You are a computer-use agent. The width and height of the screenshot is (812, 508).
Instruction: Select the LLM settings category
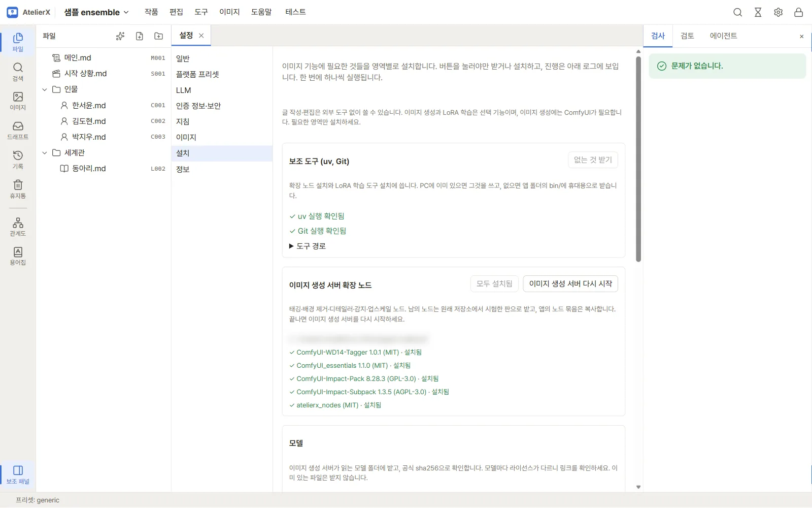coord(222,90)
